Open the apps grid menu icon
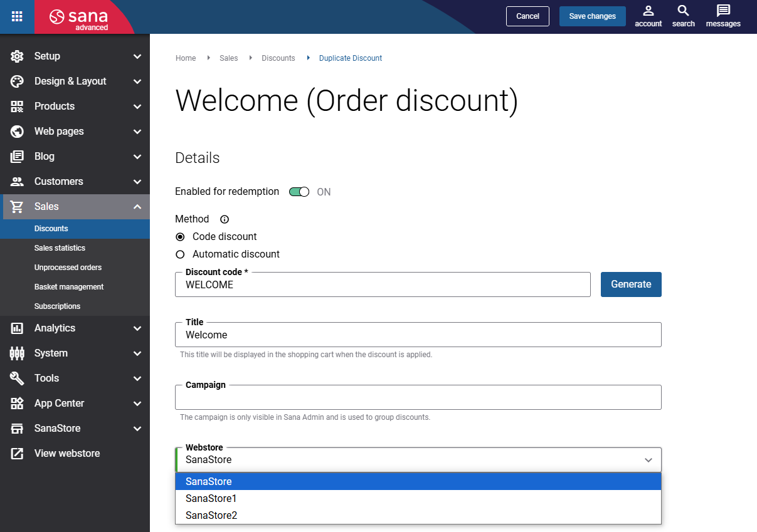The image size is (757, 532). [17, 16]
